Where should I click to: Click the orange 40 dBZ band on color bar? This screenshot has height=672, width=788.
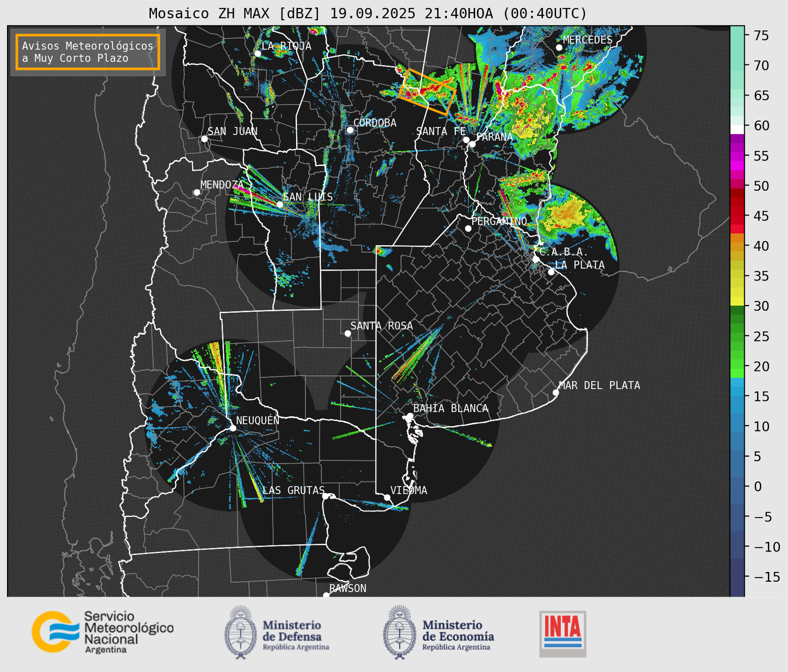click(x=737, y=246)
